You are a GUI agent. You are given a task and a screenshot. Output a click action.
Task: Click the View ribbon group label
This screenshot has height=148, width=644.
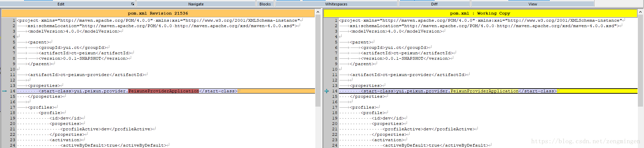coord(533,4)
